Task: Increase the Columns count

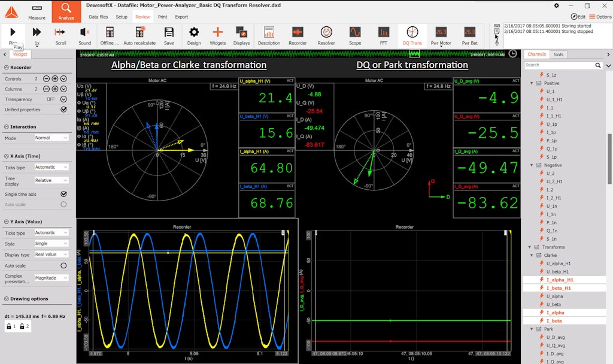Action: [54, 89]
